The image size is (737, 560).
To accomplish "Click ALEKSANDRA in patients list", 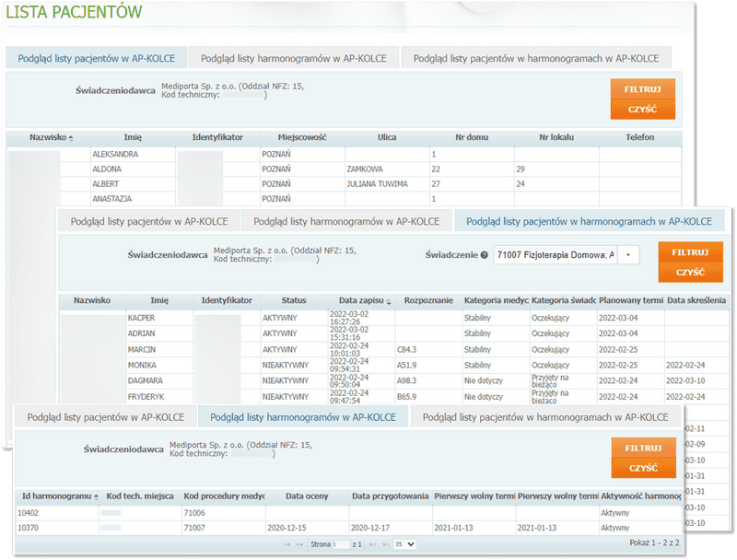I will (115, 154).
